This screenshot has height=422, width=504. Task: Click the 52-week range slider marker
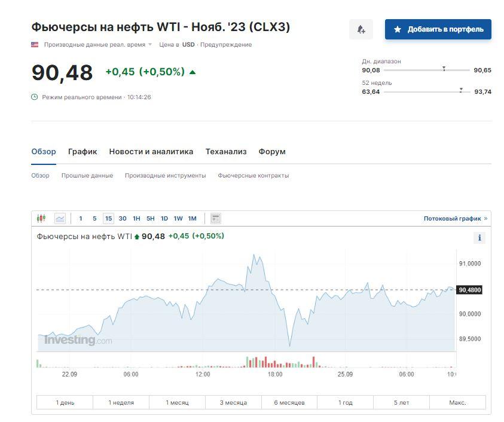coord(461,90)
